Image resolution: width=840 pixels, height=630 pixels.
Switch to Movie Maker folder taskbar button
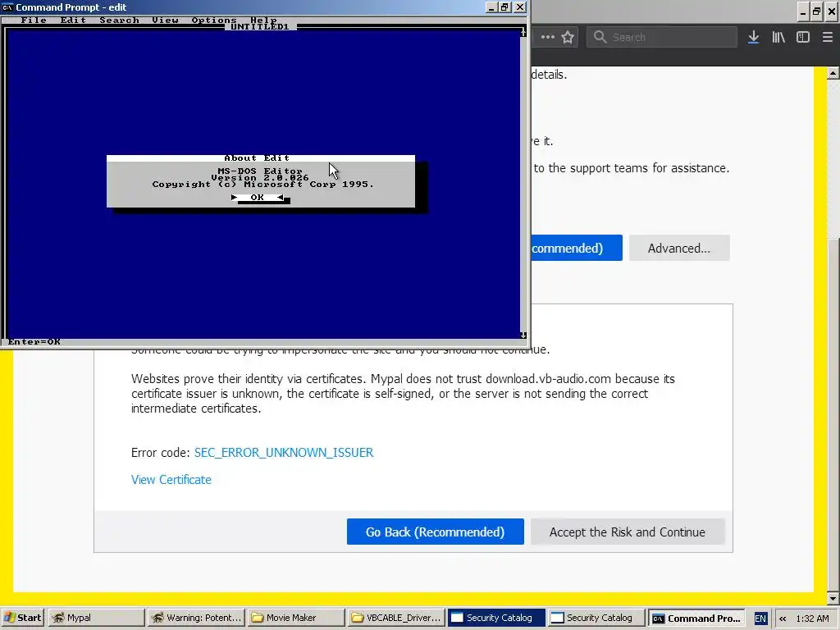pyautogui.click(x=295, y=618)
